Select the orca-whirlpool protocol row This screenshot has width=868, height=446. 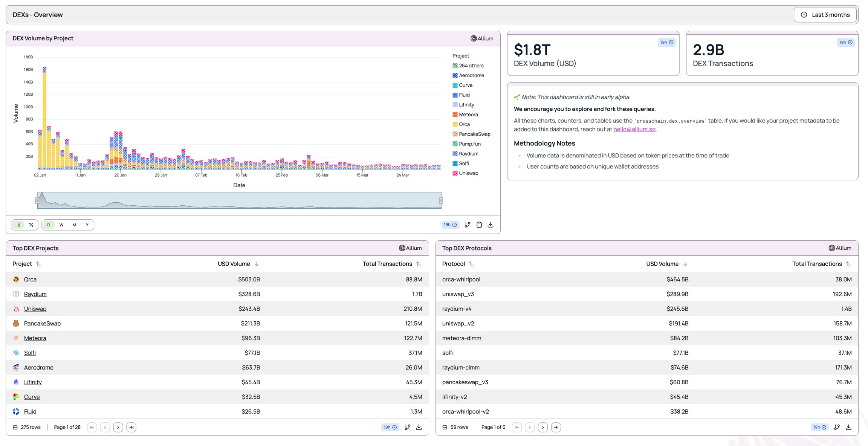[x=647, y=280]
